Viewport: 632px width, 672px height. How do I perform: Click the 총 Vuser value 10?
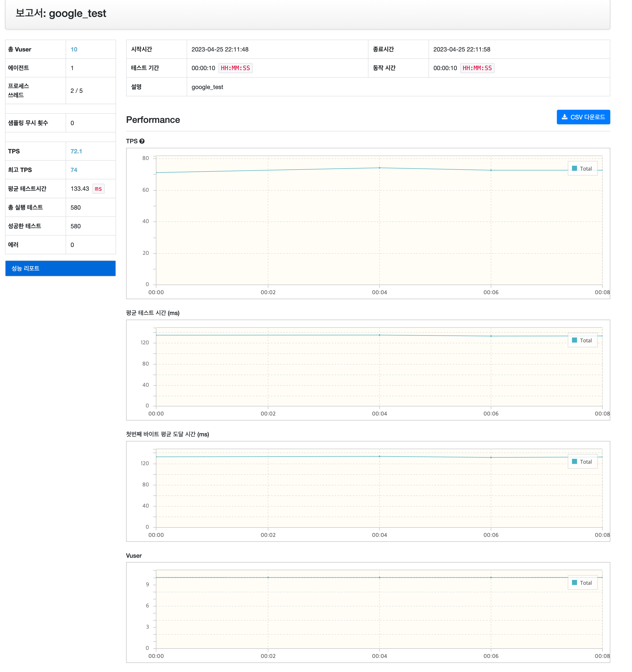[74, 49]
